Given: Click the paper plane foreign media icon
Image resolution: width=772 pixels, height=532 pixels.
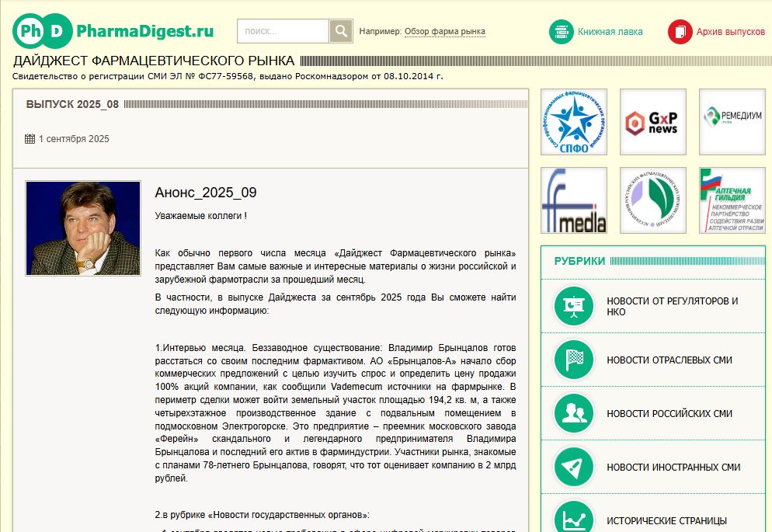Looking at the screenshot, I should [574, 468].
